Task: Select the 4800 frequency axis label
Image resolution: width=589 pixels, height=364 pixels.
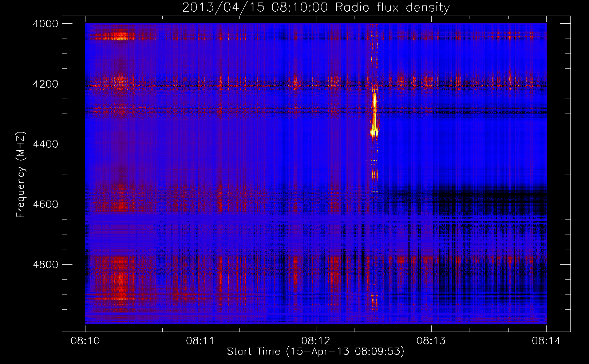Action: [46, 264]
